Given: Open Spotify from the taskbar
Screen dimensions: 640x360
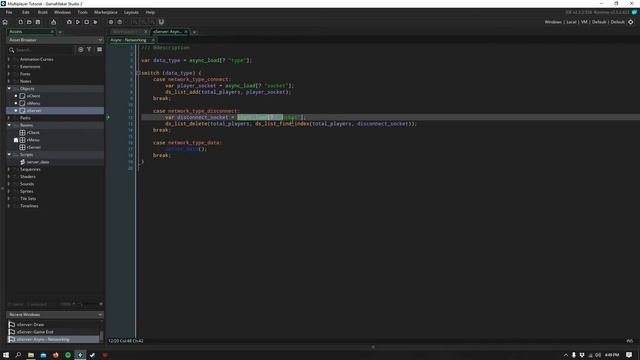Looking at the screenshot, I should [68, 355].
